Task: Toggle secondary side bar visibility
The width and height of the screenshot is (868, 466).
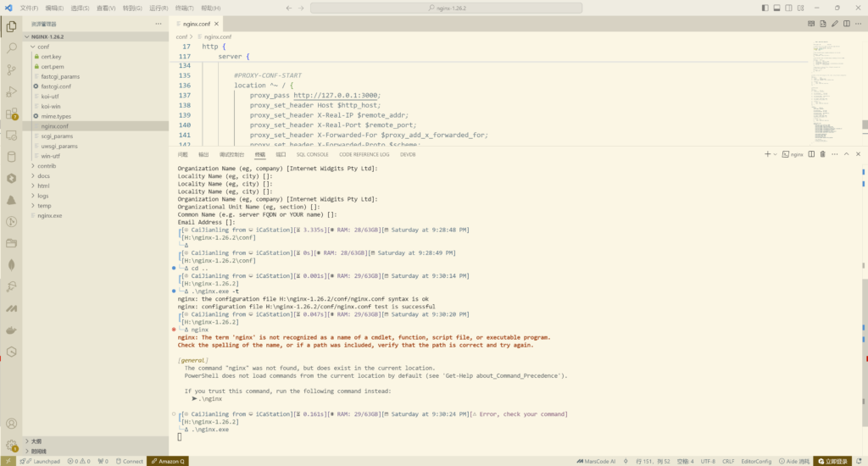Action: coord(788,8)
